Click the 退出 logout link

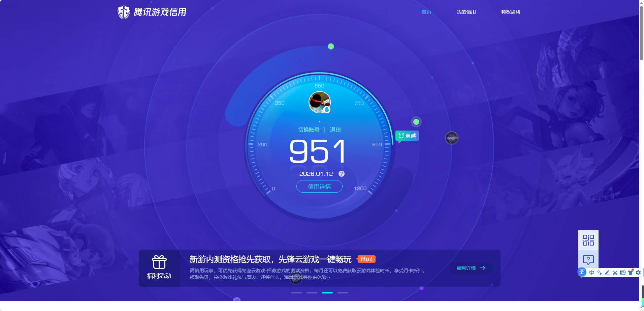tap(335, 130)
